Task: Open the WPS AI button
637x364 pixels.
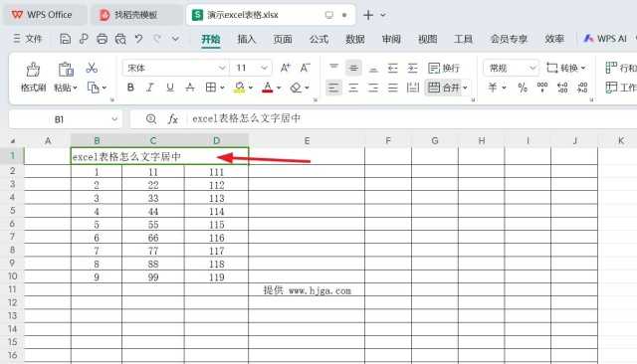Action: point(605,39)
